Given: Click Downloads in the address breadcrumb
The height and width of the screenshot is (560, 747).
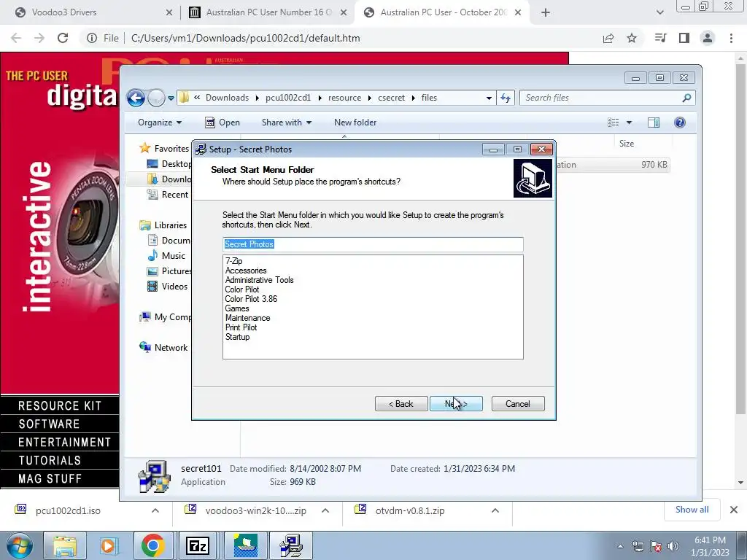Looking at the screenshot, I should [228, 98].
